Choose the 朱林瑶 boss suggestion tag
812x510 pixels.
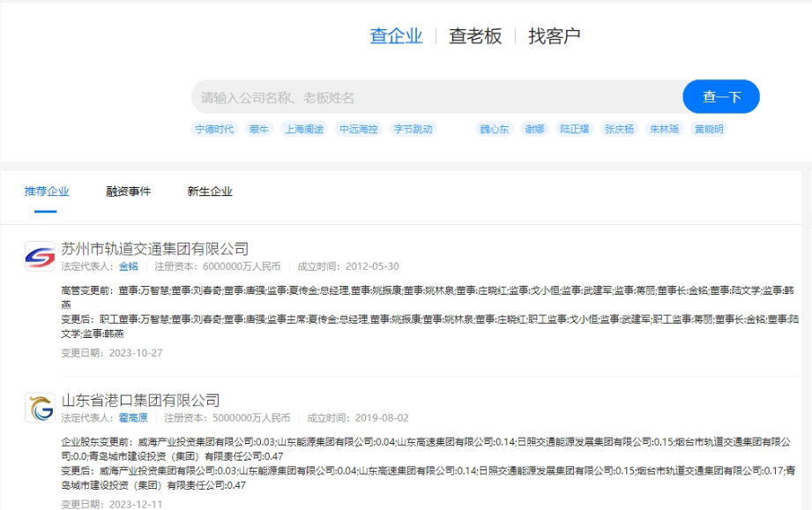click(x=664, y=129)
